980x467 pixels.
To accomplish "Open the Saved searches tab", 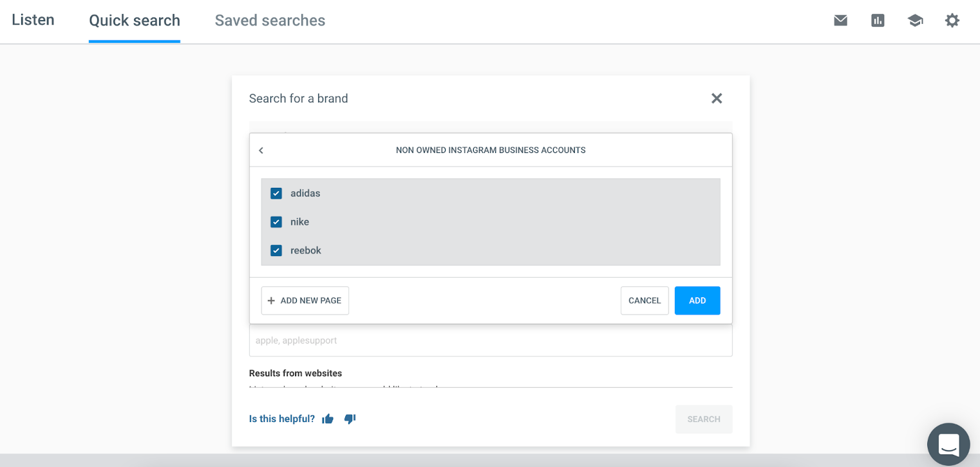I will [x=270, y=21].
